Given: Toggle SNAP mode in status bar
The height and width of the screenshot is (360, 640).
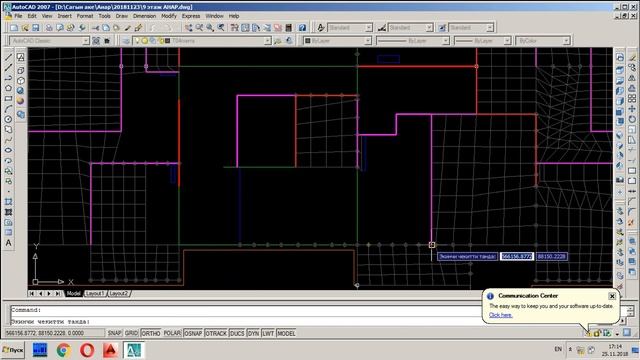Looking at the screenshot, I should tap(114, 333).
